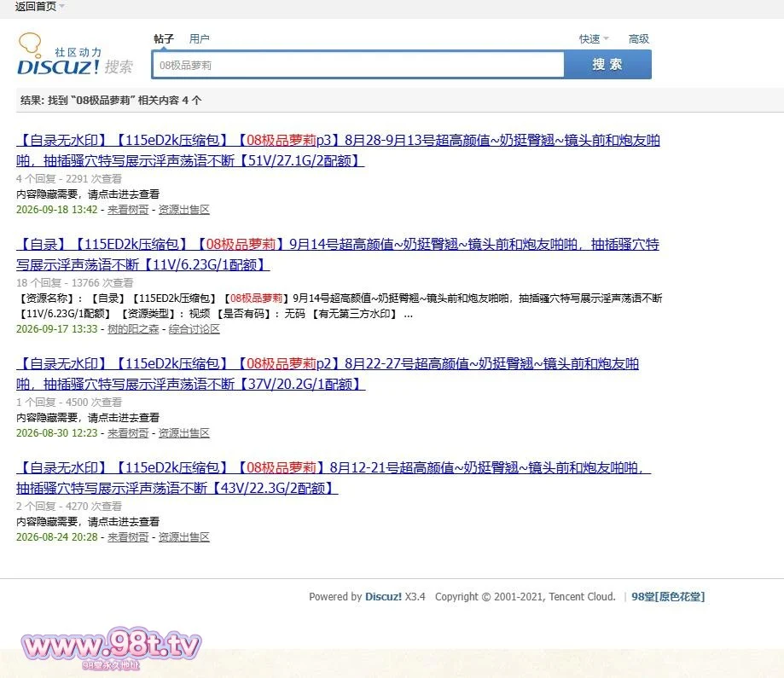This screenshot has height=678, width=784.
Task: Open 资源出售区 on the 2026-09-18 result
Action: 184,210
